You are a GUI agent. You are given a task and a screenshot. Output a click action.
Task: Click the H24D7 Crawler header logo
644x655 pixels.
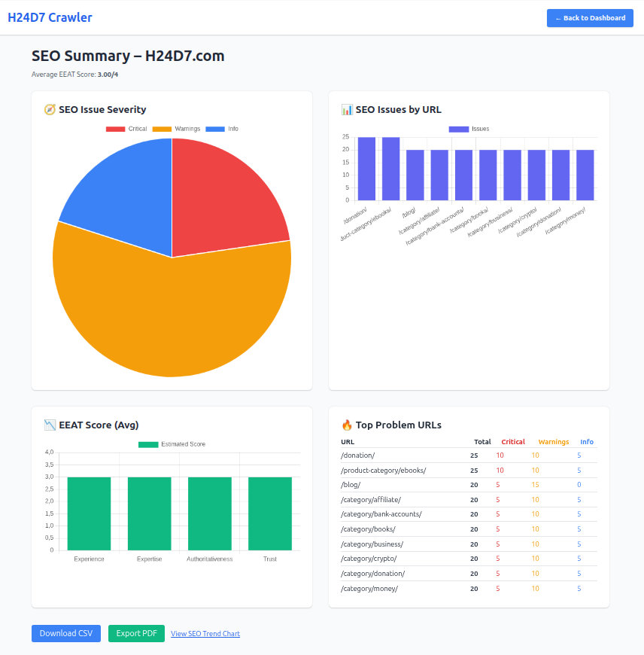pyautogui.click(x=50, y=17)
